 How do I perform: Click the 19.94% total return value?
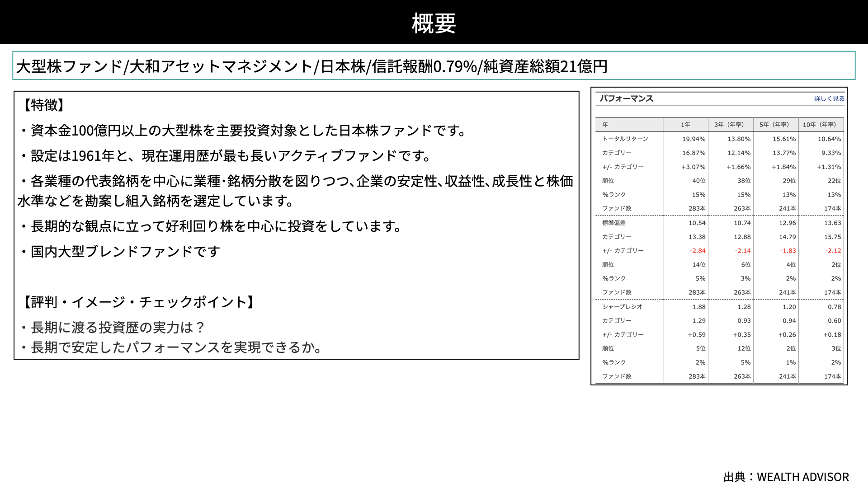[x=693, y=139]
